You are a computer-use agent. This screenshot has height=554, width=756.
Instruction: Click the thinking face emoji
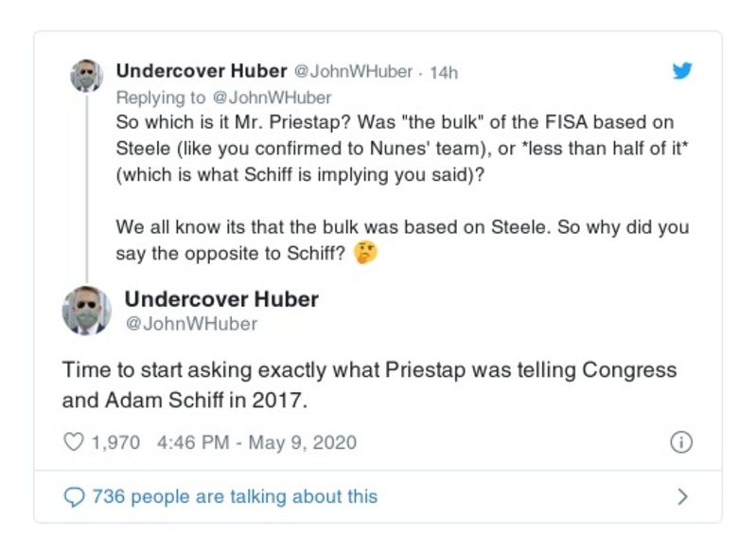364,254
